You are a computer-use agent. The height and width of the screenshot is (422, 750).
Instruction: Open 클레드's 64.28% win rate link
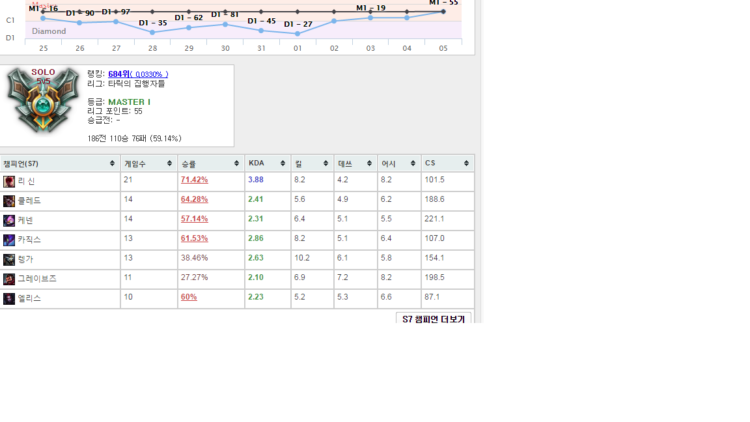tap(194, 200)
